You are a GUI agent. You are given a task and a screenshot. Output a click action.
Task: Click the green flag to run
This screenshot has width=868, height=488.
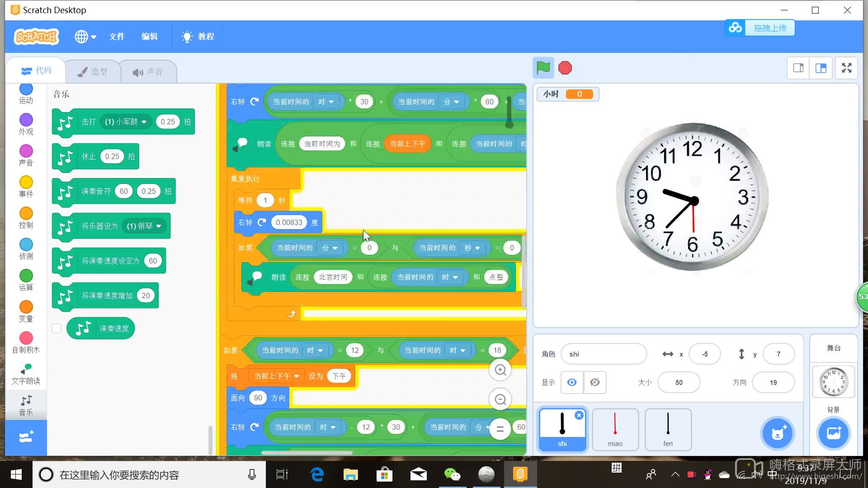pos(543,68)
